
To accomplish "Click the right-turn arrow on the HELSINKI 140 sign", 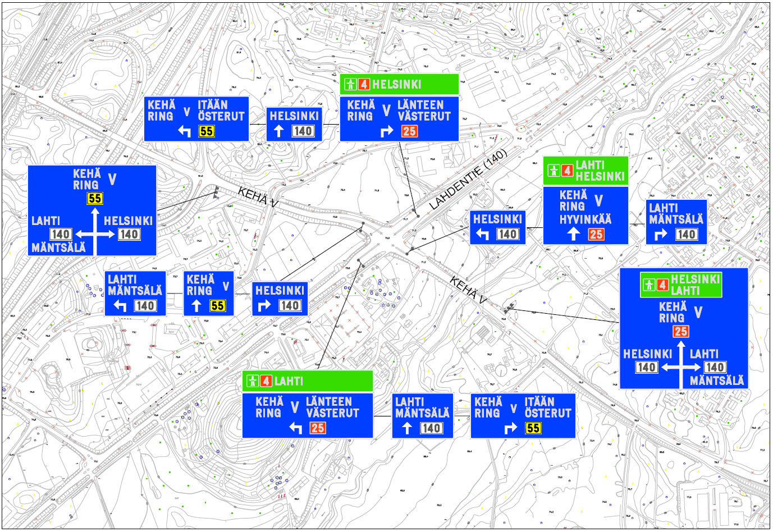I will [264, 306].
